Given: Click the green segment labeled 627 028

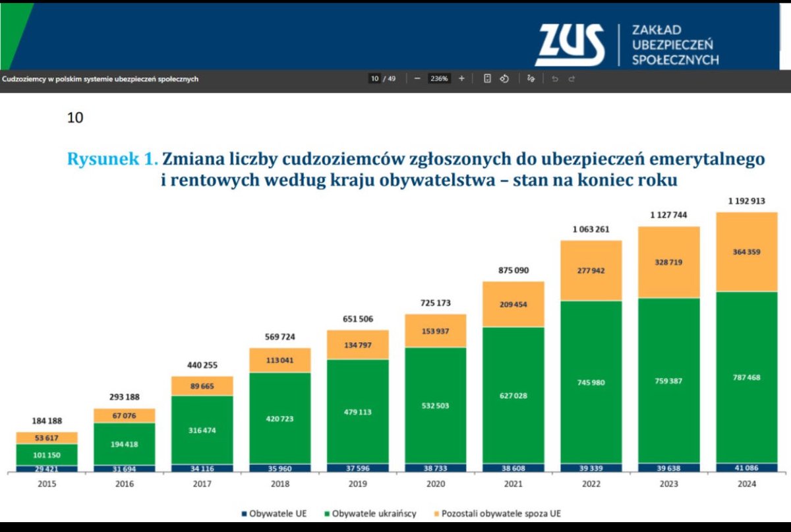Looking at the screenshot, I should pos(513,396).
